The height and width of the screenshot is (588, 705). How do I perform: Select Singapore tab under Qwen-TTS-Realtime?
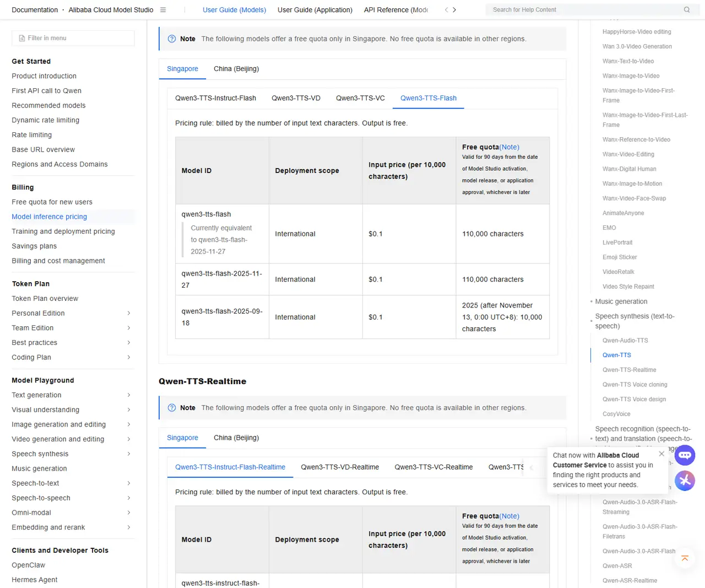[182, 438]
